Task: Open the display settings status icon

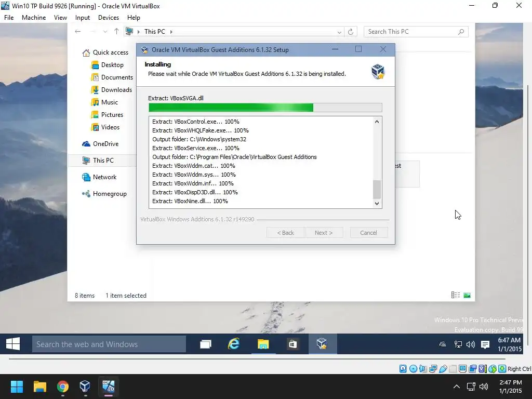Action: click(462, 369)
